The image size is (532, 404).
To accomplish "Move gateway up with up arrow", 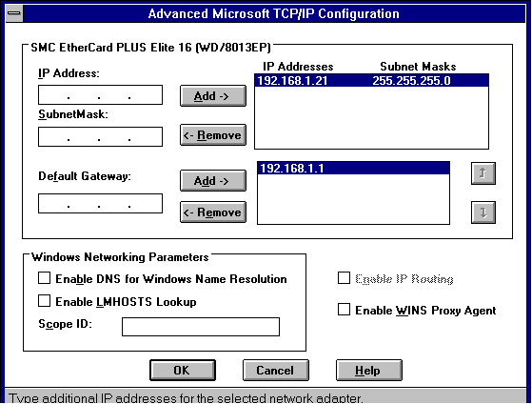I will click(483, 173).
